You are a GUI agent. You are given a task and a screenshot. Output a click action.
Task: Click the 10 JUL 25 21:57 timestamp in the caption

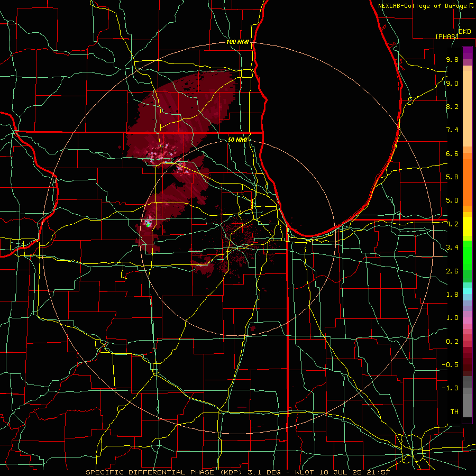pos(354,472)
